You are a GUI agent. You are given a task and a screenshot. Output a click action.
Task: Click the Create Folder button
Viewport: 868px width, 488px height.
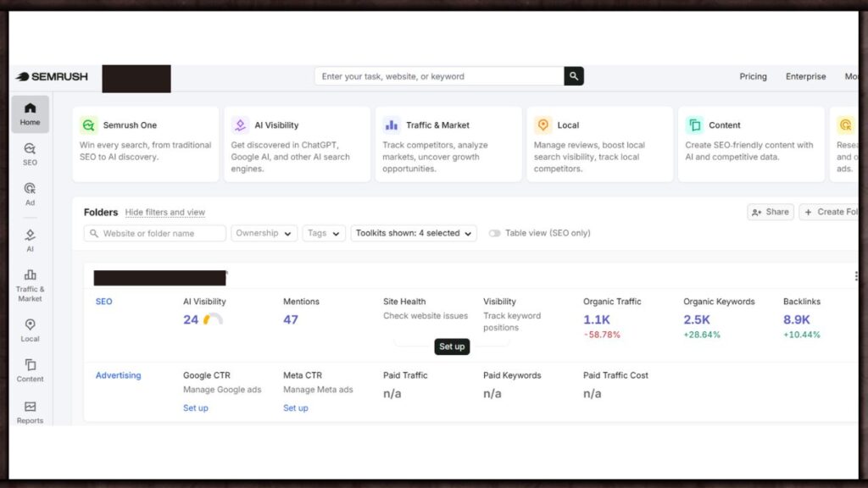point(829,212)
